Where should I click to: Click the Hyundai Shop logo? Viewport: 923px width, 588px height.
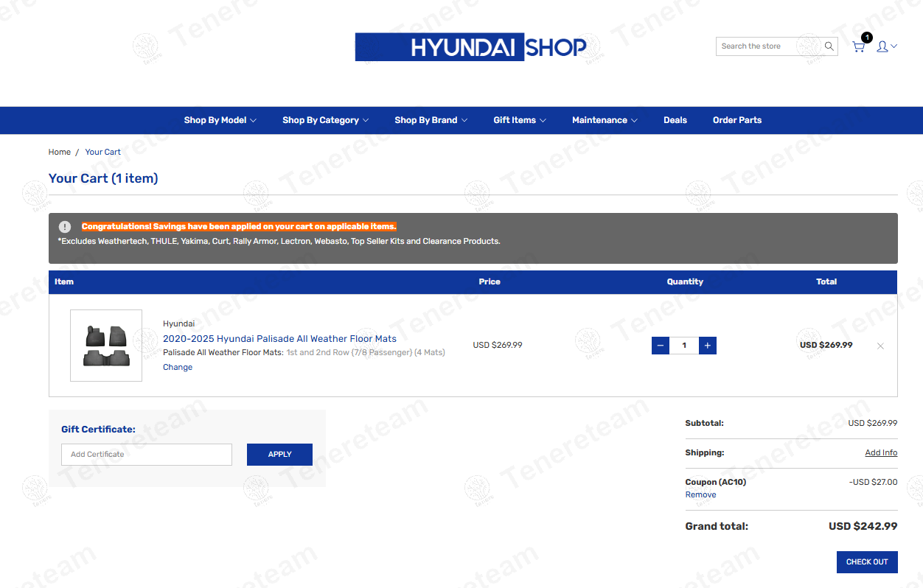pyautogui.click(x=470, y=46)
